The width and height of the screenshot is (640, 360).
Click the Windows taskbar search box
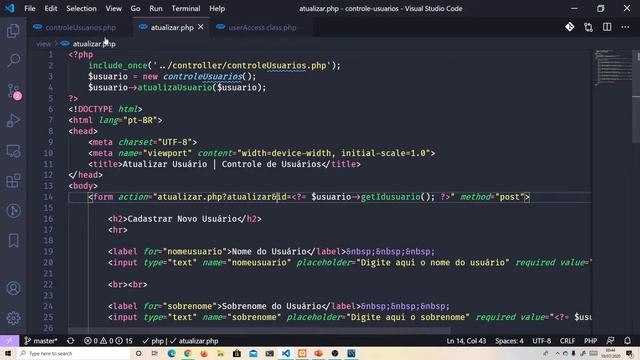[x=73, y=353]
